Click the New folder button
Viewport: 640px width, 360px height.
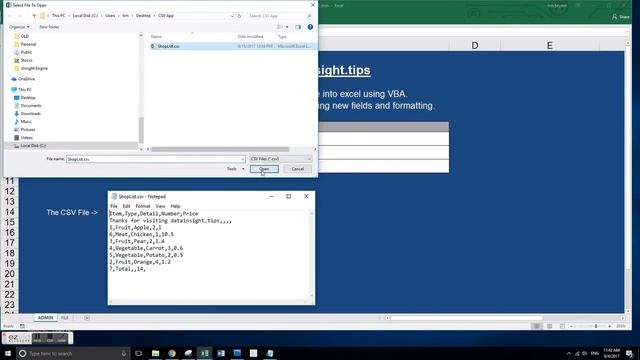coord(49,27)
